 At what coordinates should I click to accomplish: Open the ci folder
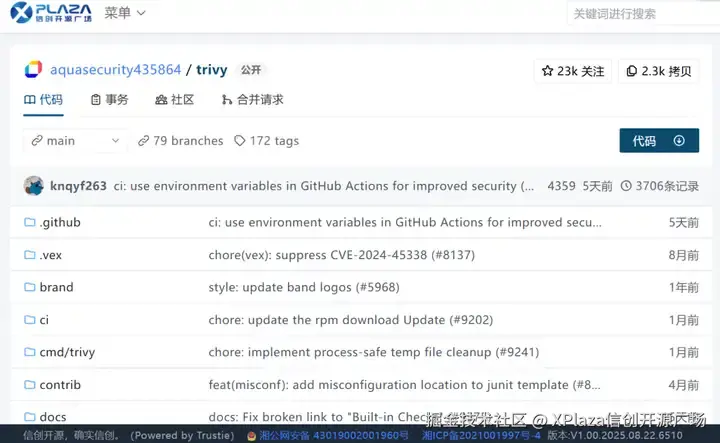pos(44,320)
